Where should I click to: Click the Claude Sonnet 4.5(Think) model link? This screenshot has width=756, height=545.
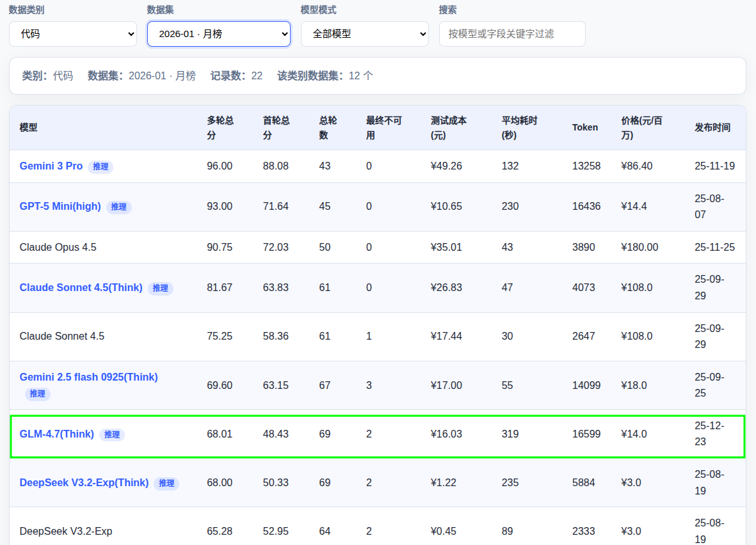(81, 287)
